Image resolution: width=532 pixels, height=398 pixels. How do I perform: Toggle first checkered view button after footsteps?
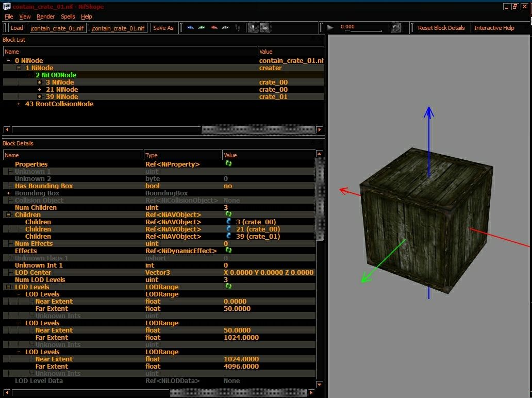click(253, 28)
